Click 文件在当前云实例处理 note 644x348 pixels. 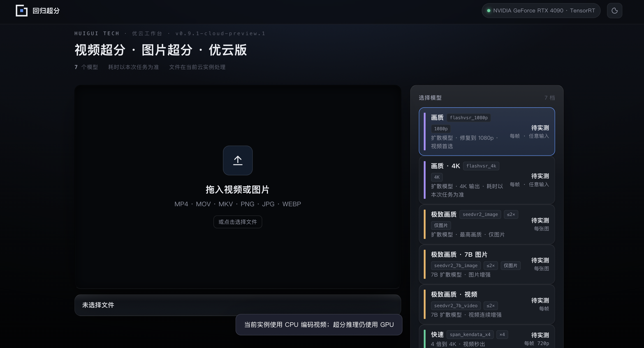pyautogui.click(x=197, y=67)
